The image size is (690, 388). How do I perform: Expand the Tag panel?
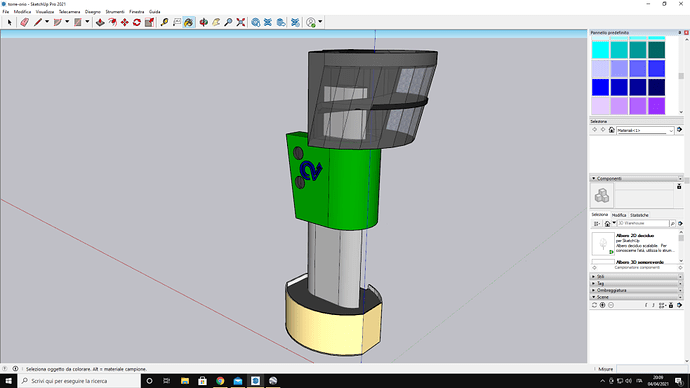(594, 283)
